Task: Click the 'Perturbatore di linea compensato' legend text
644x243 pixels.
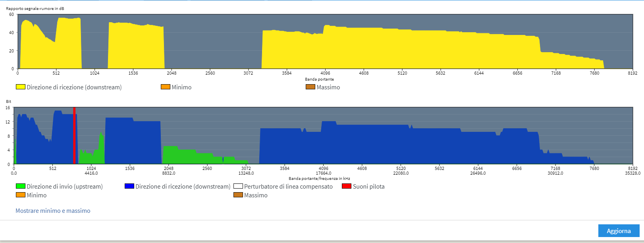Action: tap(288, 186)
